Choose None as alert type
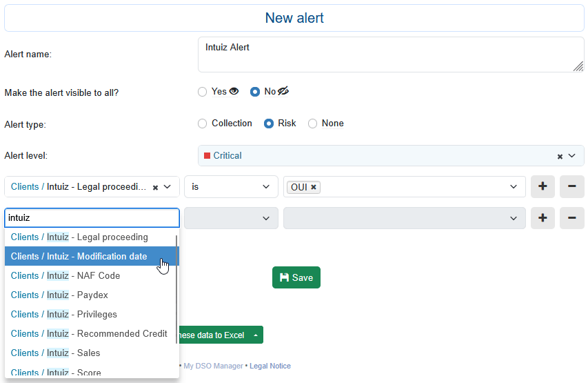This screenshot has width=588, height=383. (312, 124)
